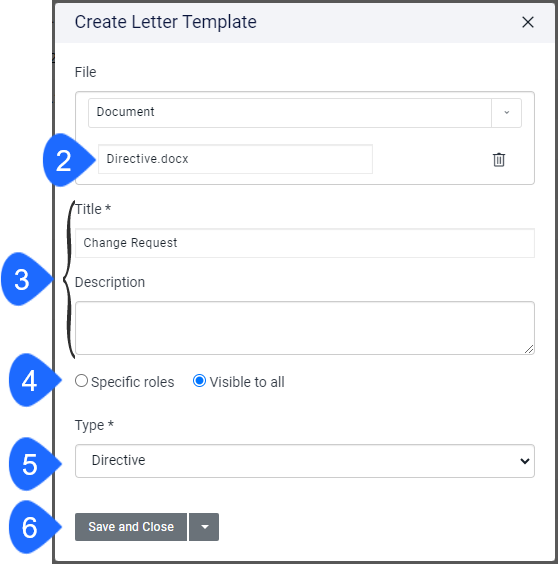Screen dimensions: 558x564
Task: Click the Description field label
Action: click(x=110, y=282)
